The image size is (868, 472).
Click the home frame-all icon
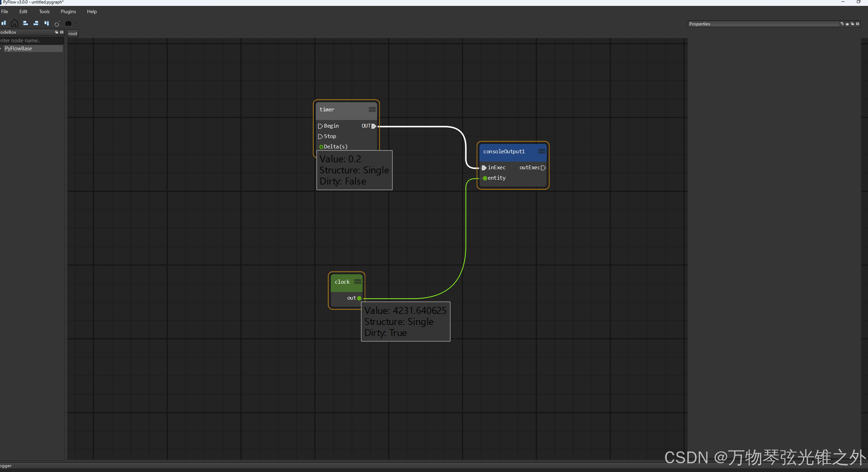(x=15, y=23)
